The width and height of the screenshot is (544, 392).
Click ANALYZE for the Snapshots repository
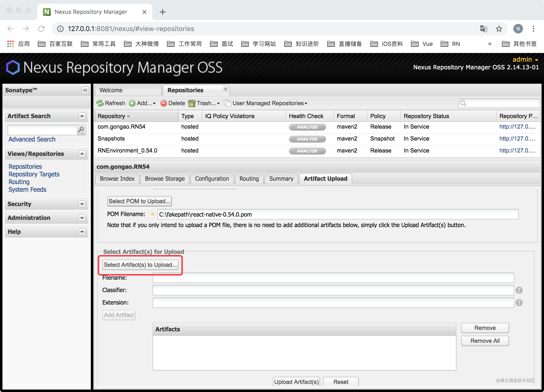(x=307, y=139)
